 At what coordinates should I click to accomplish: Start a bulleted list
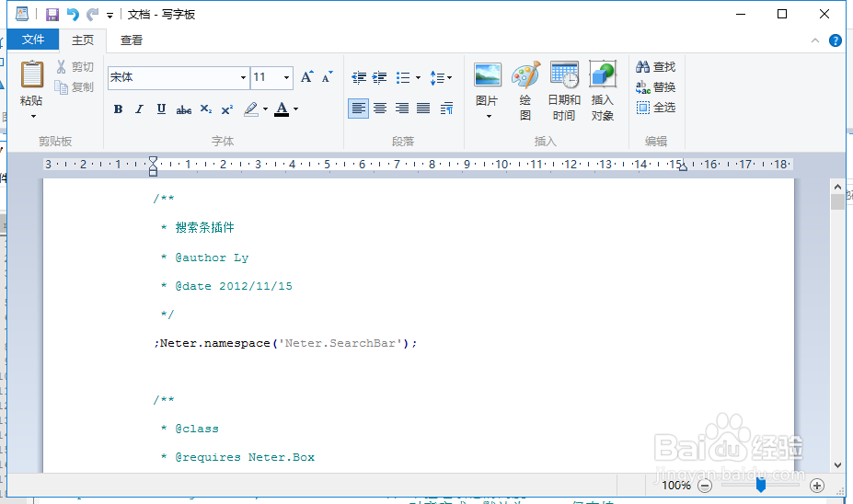click(x=402, y=78)
